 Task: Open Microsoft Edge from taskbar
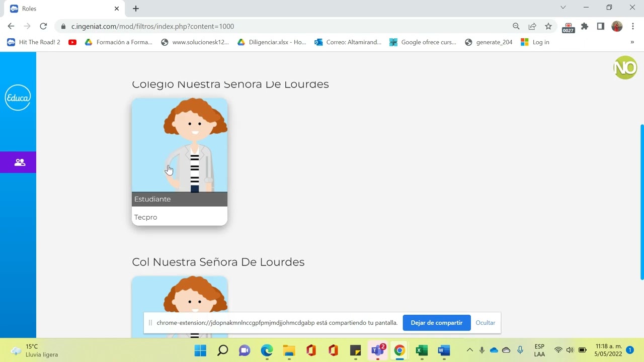(x=267, y=350)
